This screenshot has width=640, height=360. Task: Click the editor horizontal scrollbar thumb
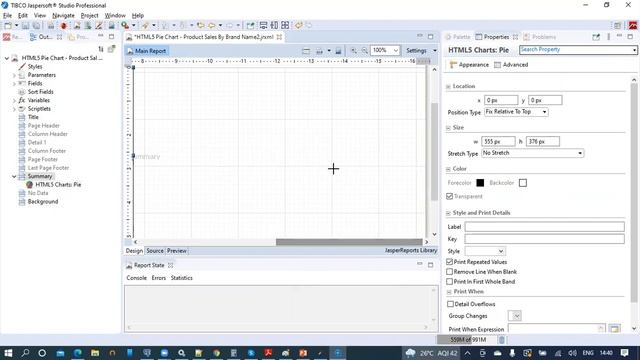click(349, 242)
